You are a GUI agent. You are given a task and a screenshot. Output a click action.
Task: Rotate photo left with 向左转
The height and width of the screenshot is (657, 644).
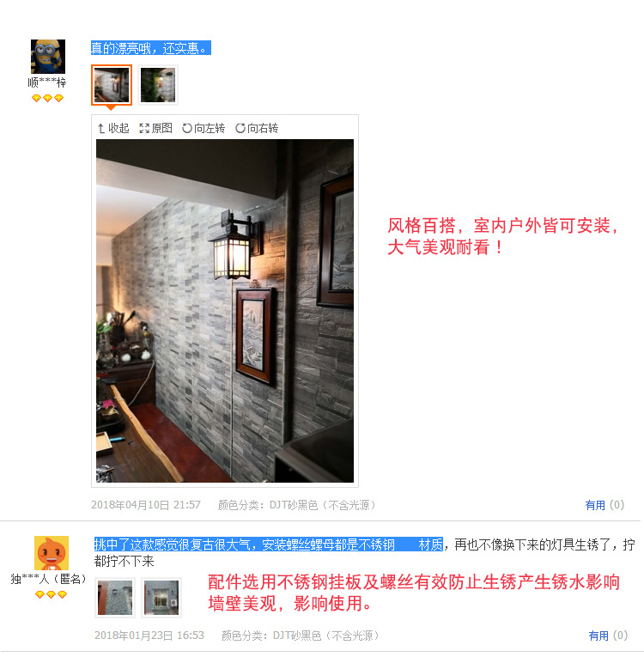tap(204, 128)
